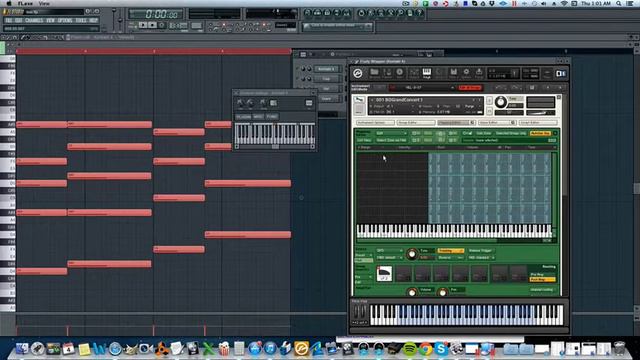Screen dimensions: 640x360
Task: Toggle mute LED for Clap channel
Action: 298,79
